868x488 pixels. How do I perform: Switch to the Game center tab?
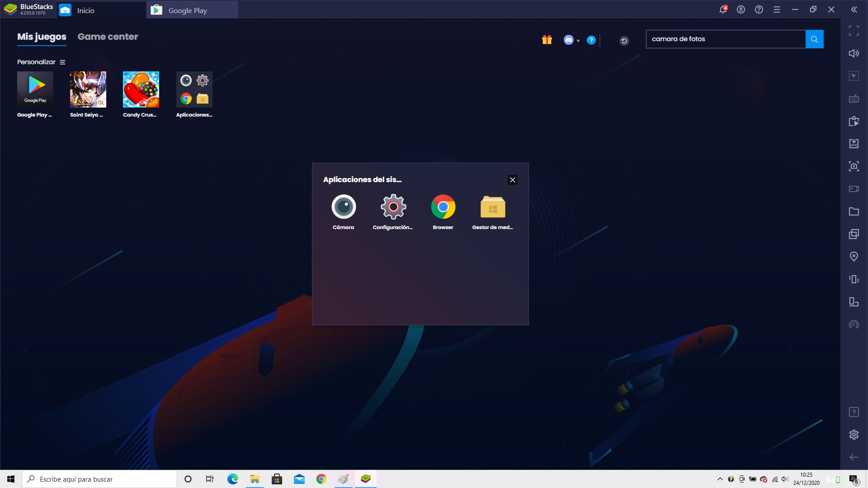(x=108, y=37)
